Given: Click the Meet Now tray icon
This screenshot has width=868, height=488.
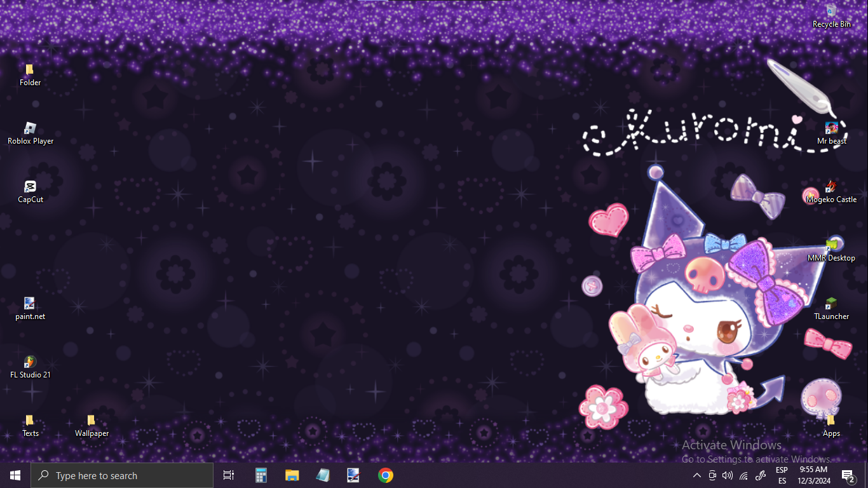Looking at the screenshot, I should click(x=712, y=475).
